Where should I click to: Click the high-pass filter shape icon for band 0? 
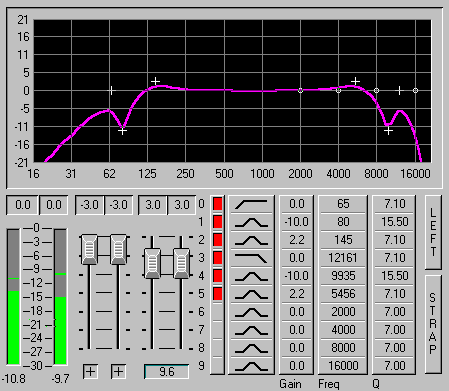point(251,204)
